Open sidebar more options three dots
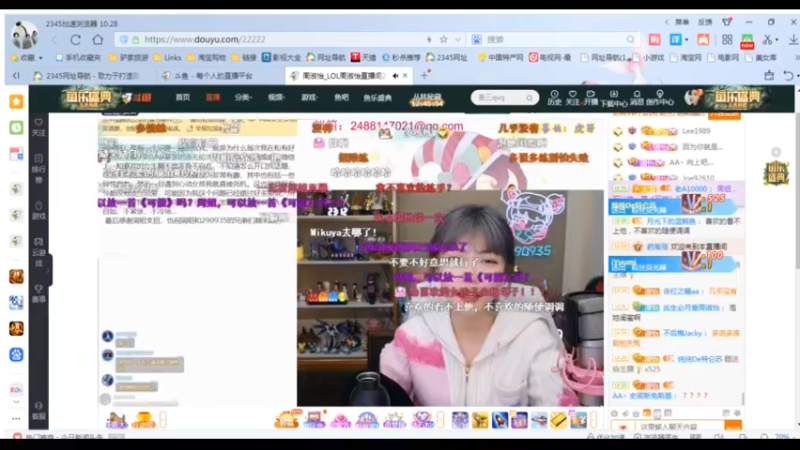Viewport: 800px width, 450px height. coord(16,419)
